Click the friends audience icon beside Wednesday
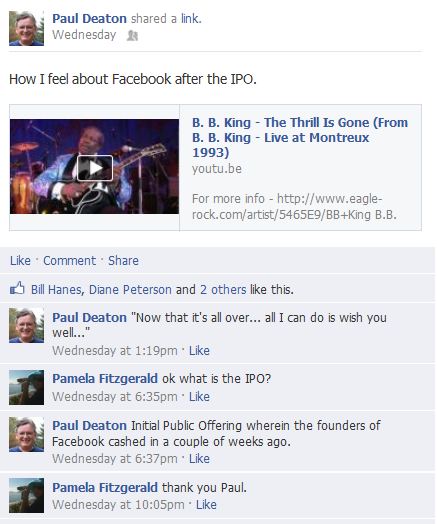 pos(132,35)
